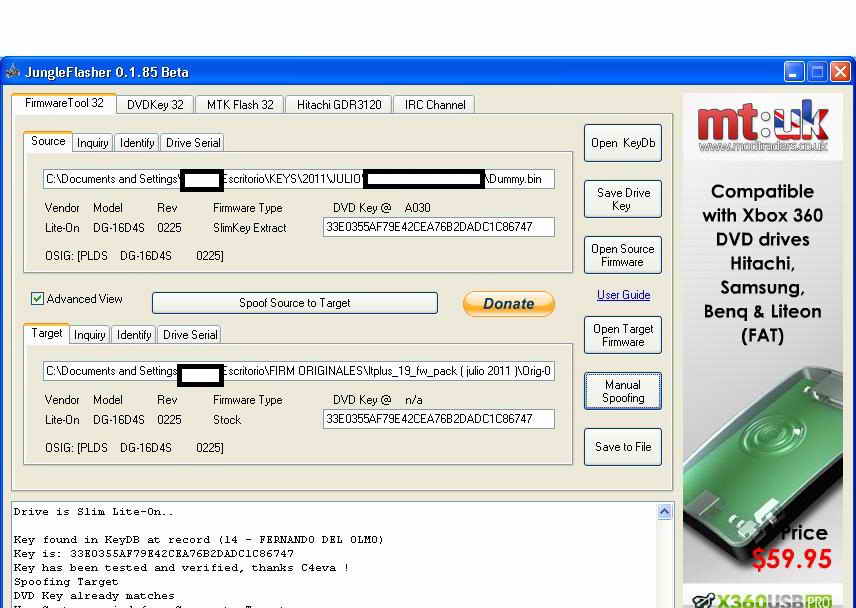This screenshot has width=856, height=608.
Task: Click the 'Key found in KeyDB' log line
Action: 198,540
